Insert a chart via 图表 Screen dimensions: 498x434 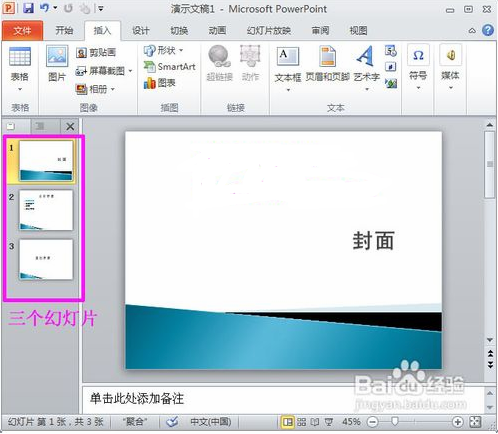click(159, 83)
